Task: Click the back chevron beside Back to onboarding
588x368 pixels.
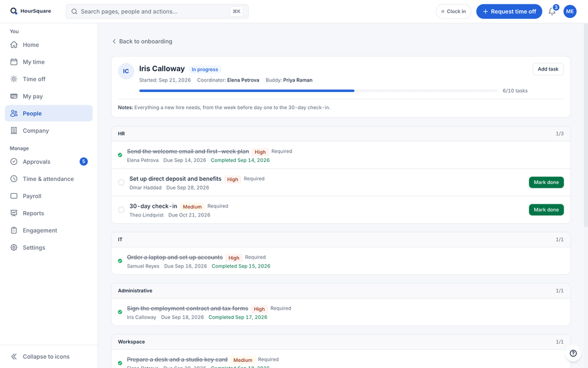Action: pyautogui.click(x=114, y=41)
